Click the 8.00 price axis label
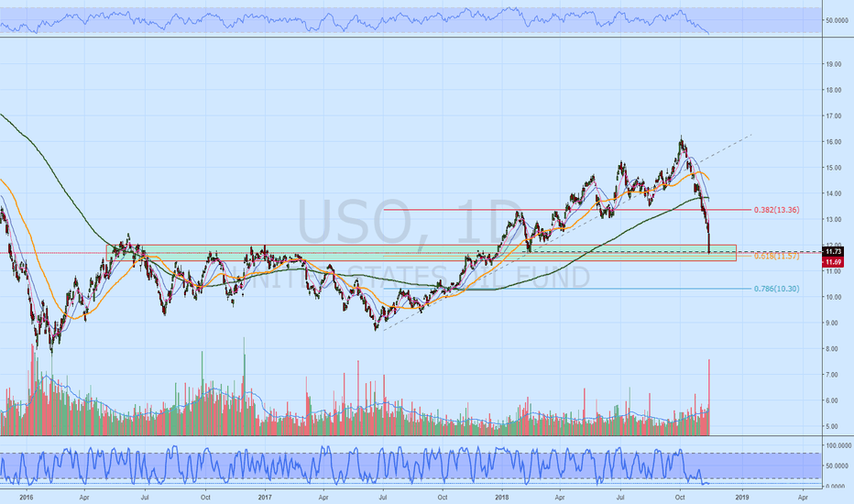Screen dimensions: 854x504 pos(834,349)
